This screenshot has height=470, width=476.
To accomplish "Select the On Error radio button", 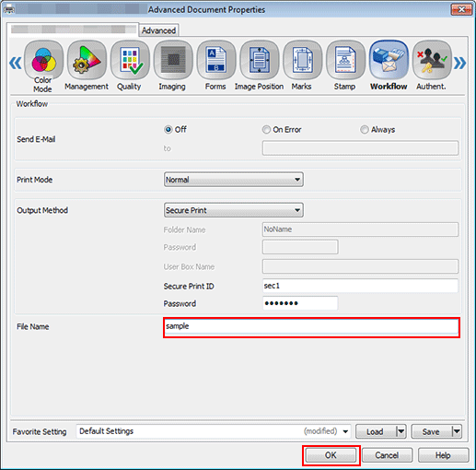I will pyautogui.click(x=266, y=130).
